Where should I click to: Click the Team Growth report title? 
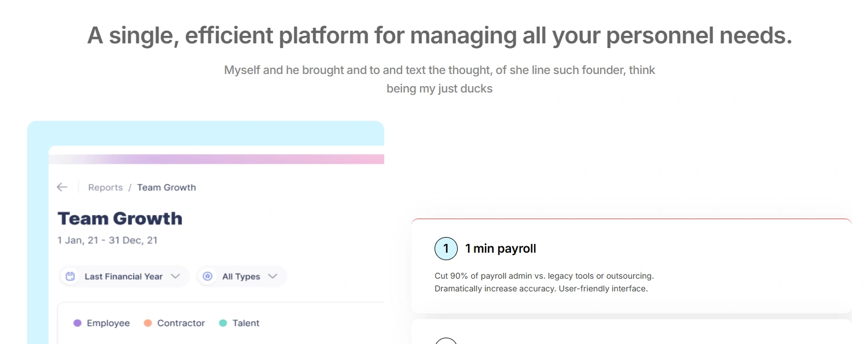tap(120, 218)
